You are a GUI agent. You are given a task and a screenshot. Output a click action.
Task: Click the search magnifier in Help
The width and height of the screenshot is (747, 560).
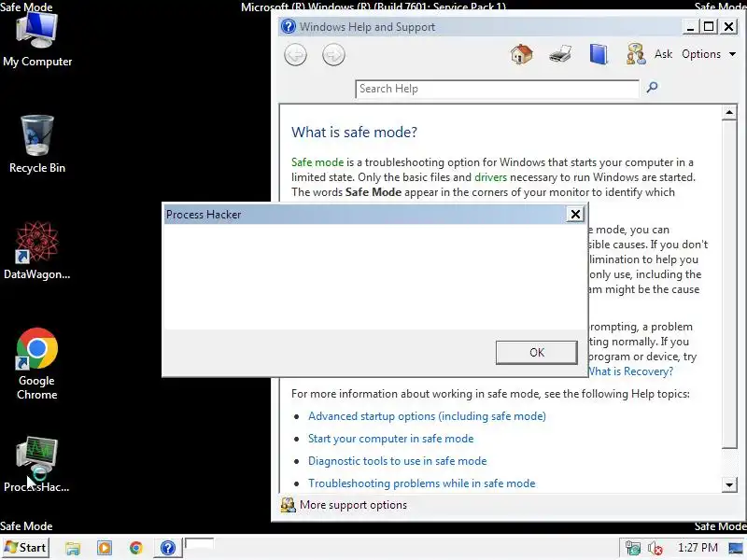[x=652, y=87]
